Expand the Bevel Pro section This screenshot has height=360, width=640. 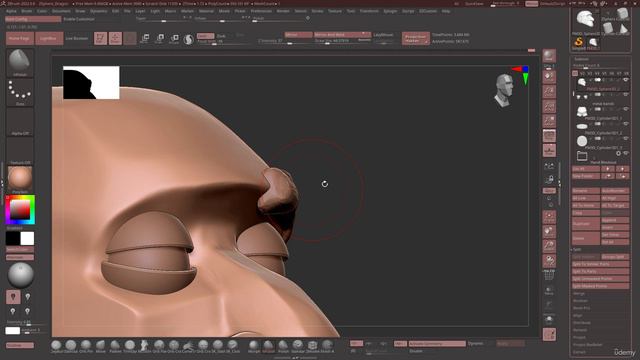click(582, 308)
